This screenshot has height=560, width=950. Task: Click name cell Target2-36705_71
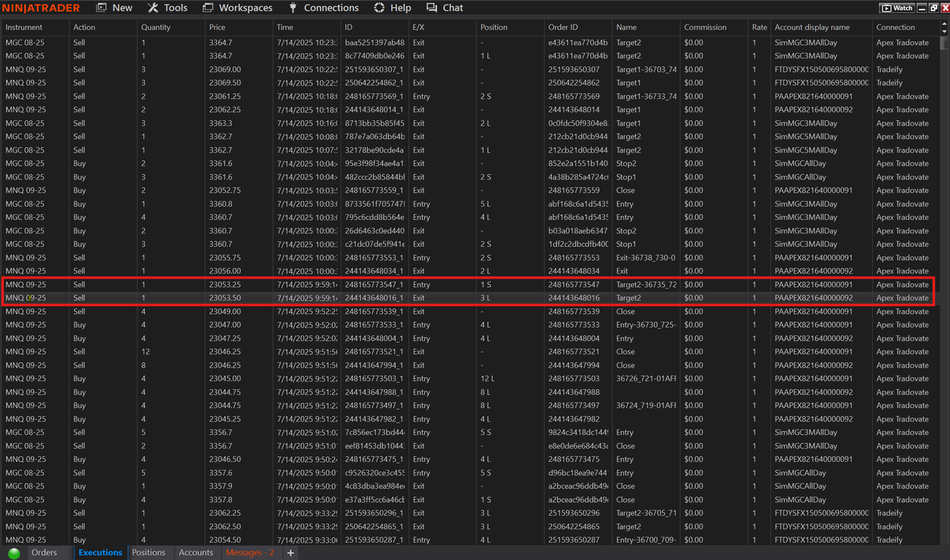tap(647, 513)
